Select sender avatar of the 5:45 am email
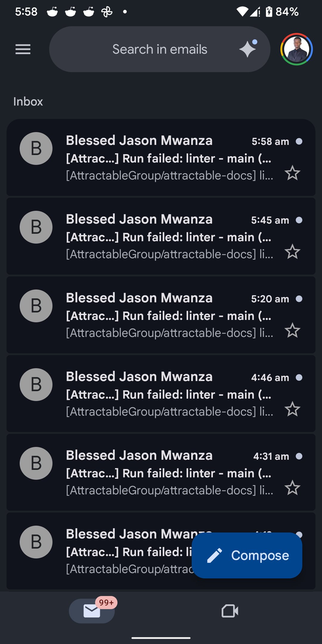This screenshot has height=644, width=322. [x=36, y=227]
